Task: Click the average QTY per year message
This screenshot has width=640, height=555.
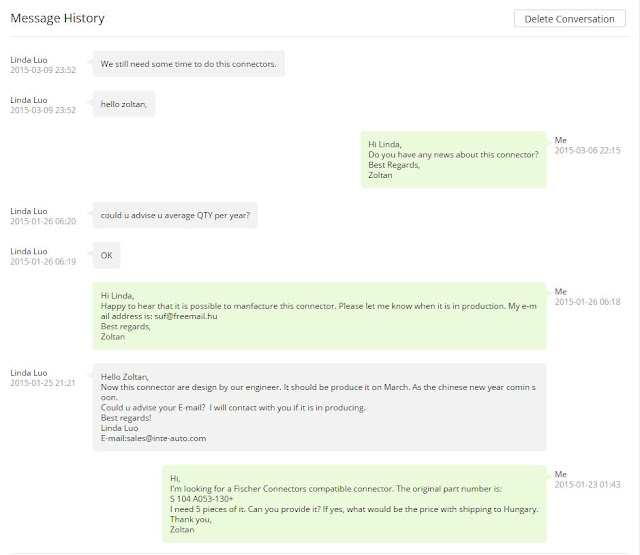Action: tap(175, 215)
